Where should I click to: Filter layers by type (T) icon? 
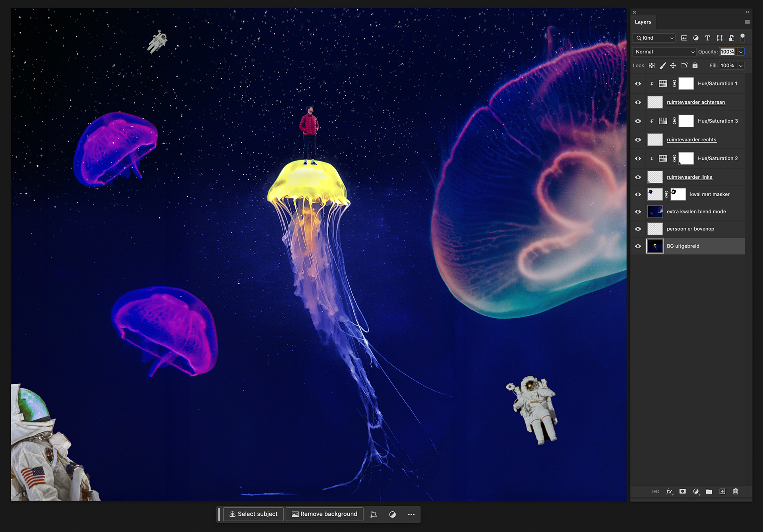pyautogui.click(x=707, y=38)
